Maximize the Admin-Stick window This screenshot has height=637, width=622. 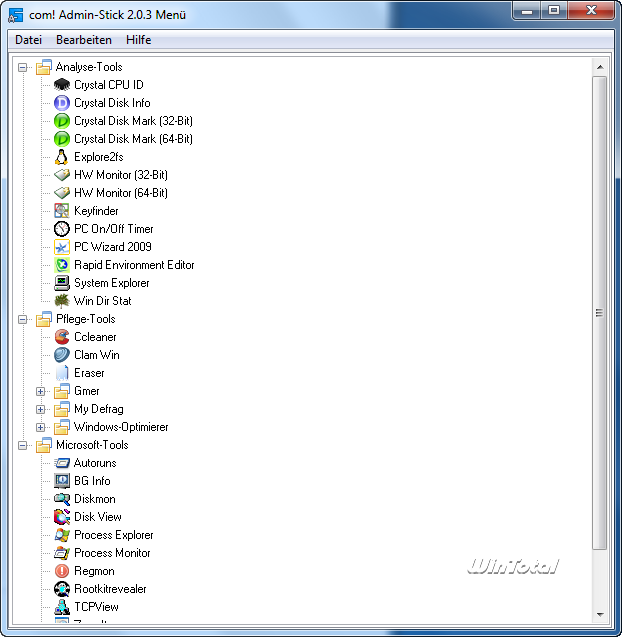coord(554,11)
